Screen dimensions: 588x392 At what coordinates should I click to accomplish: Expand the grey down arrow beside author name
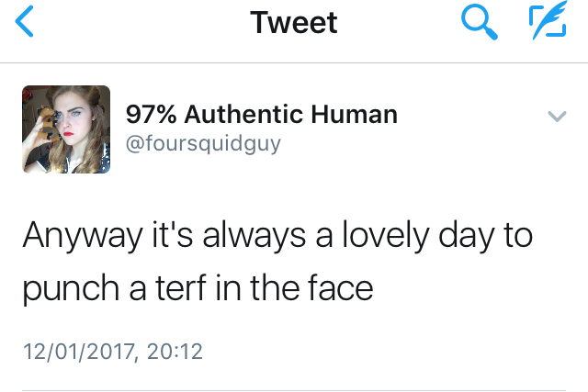pos(557,117)
